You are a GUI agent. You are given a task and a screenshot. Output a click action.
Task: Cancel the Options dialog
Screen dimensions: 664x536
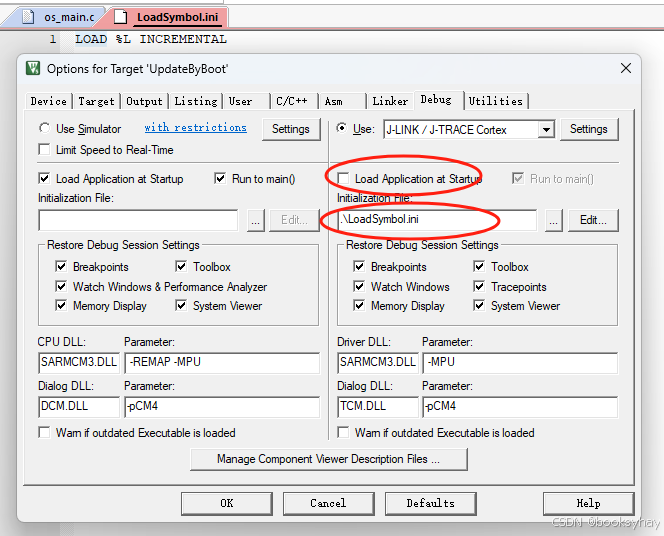[328, 503]
